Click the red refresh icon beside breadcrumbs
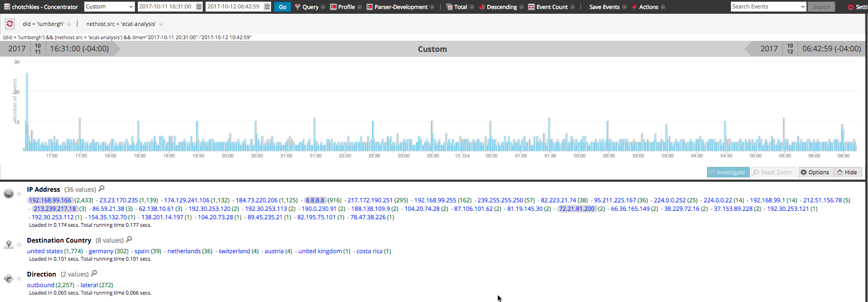 click(x=10, y=24)
